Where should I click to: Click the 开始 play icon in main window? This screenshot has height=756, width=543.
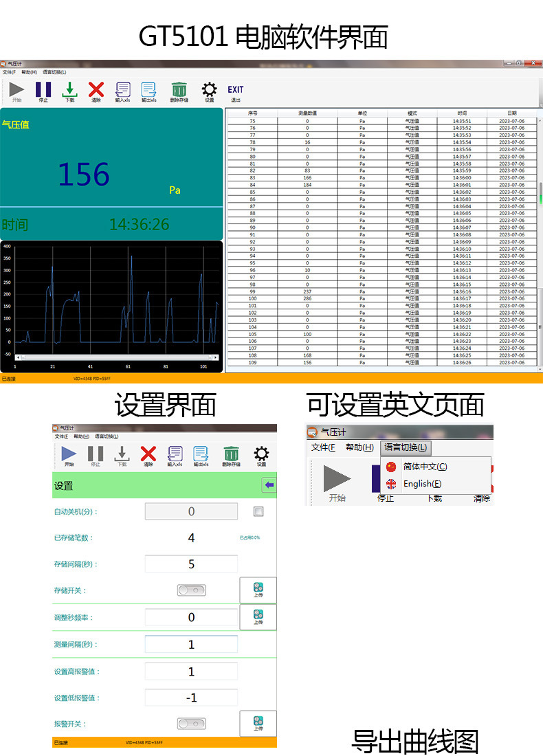pos(17,89)
